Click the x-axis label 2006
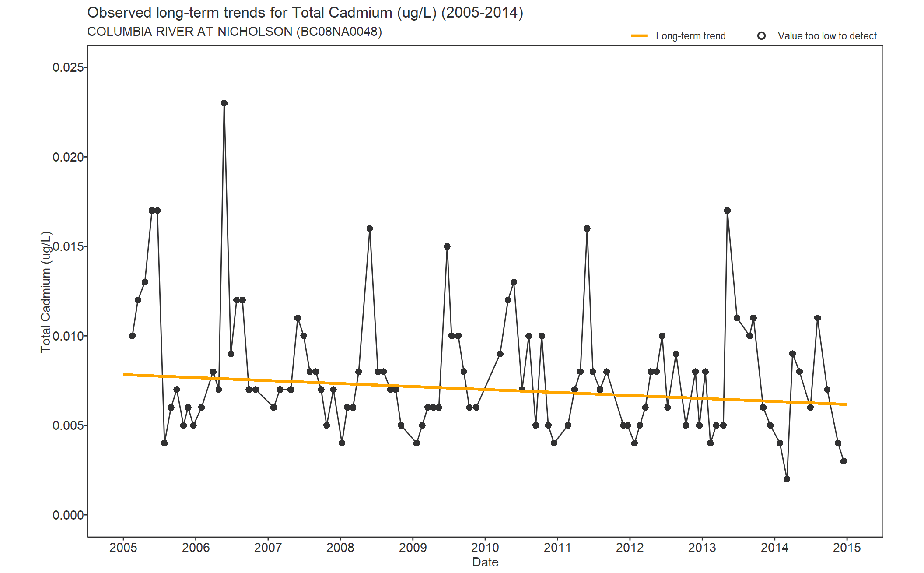The width and height of the screenshot is (924, 573). 196,548
